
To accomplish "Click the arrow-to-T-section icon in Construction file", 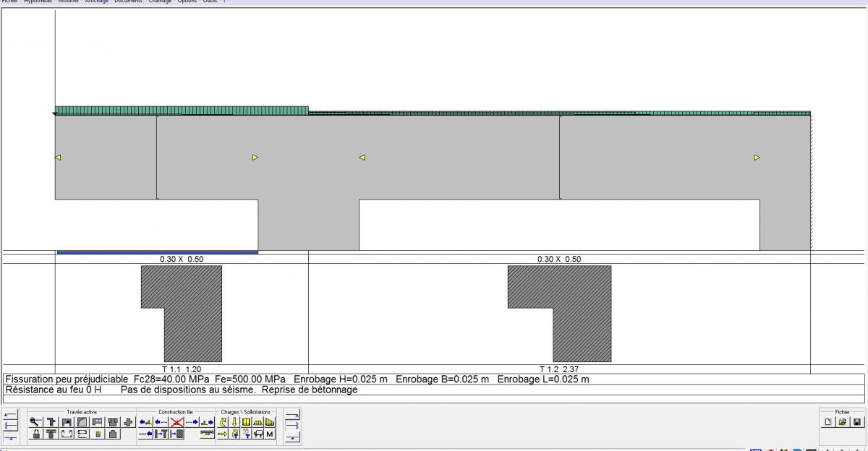I will pyautogui.click(x=161, y=434).
